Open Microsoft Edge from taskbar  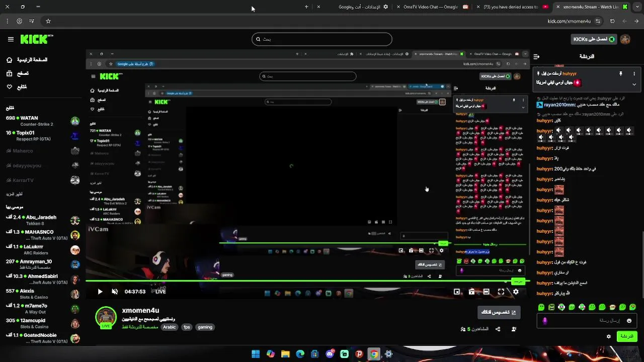(x=300, y=354)
